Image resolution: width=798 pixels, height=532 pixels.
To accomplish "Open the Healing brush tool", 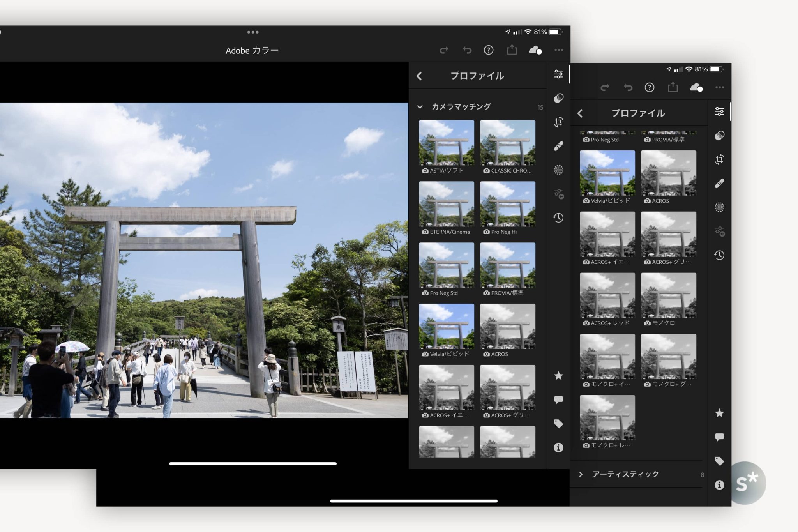I will pyautogui.click(x=559, y=146).
